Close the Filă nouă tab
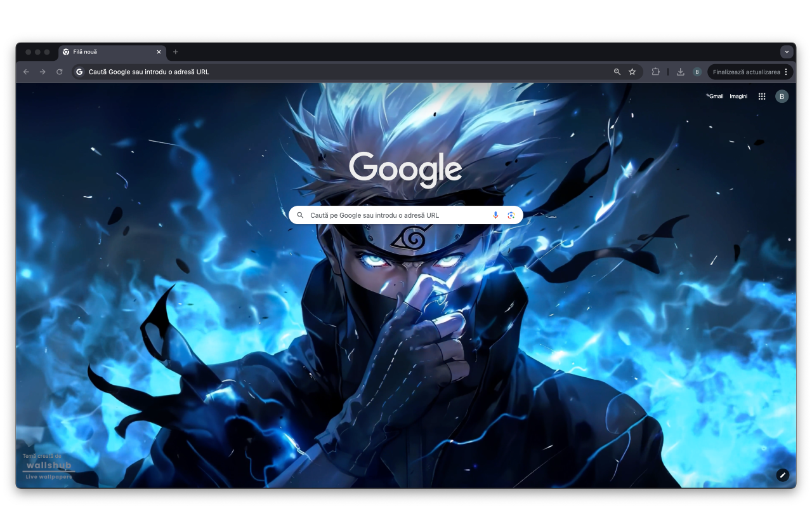 tap(159, 52)
